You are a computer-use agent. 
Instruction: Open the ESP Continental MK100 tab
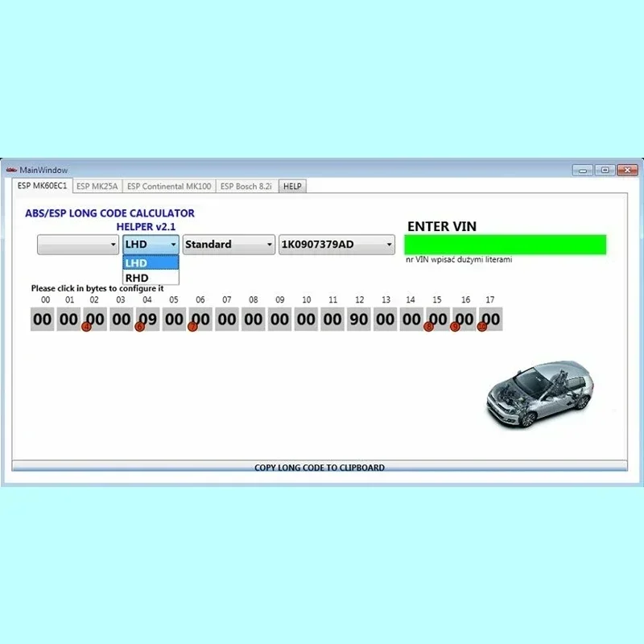click(167, 185)
